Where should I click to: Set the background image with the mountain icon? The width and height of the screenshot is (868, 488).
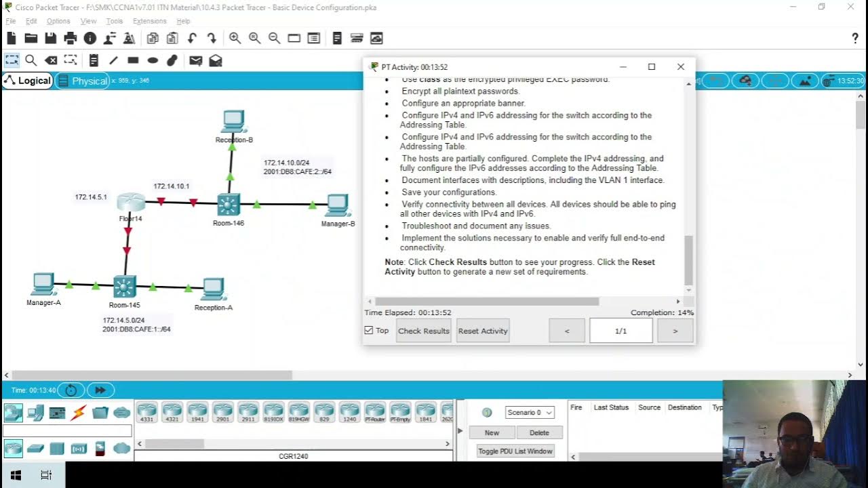click(x=804, y=81)
